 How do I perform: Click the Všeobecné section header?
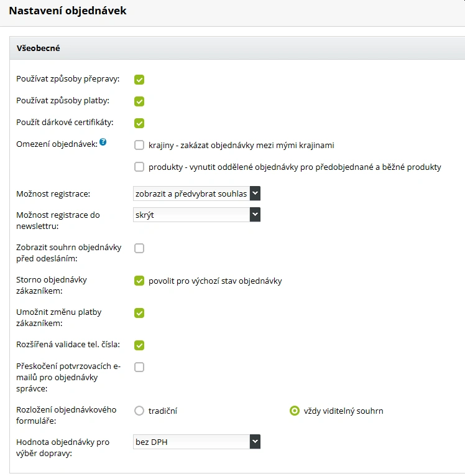tap(39, 48)
